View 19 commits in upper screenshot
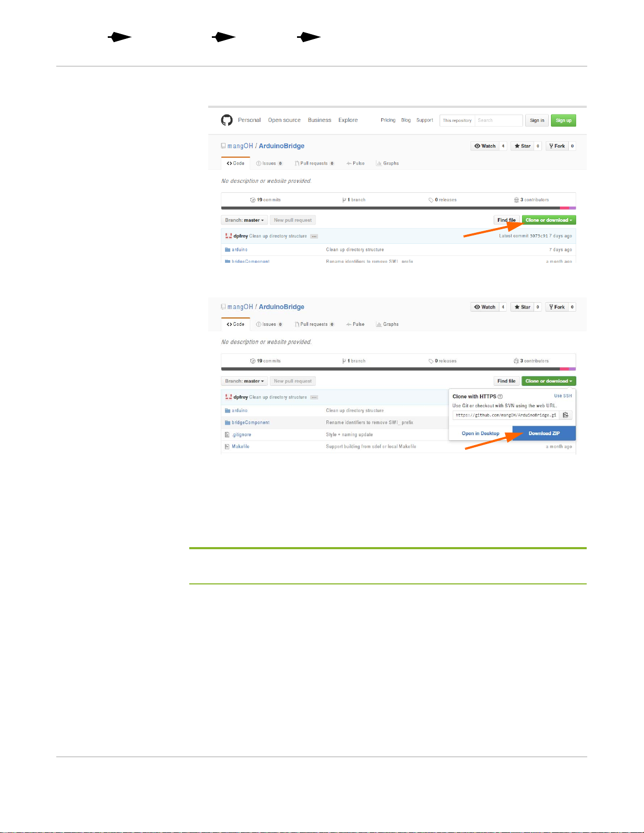This screenshot has height=833, width=644. coord(265,200)
